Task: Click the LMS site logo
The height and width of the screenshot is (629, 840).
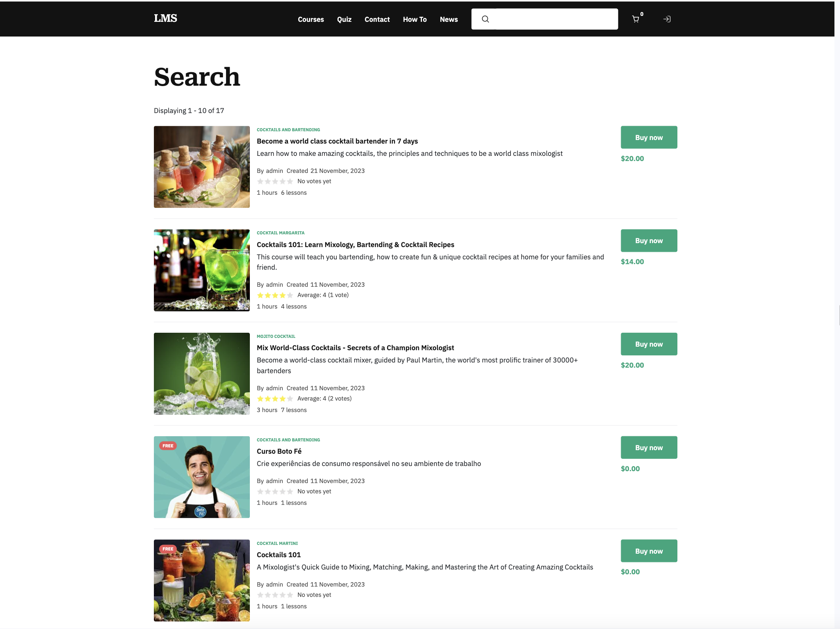Action: click(165, 18)
